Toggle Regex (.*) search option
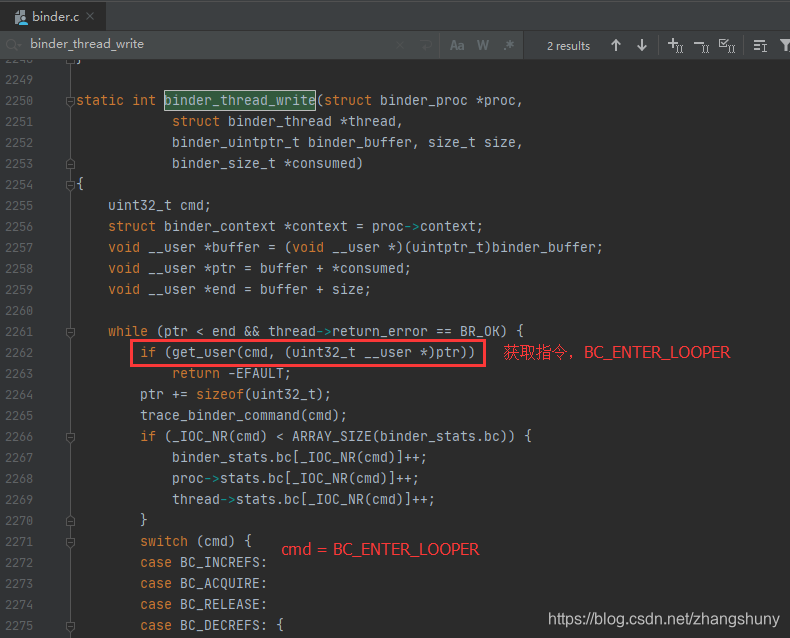 pyautogui.click(x=509, y=46)
